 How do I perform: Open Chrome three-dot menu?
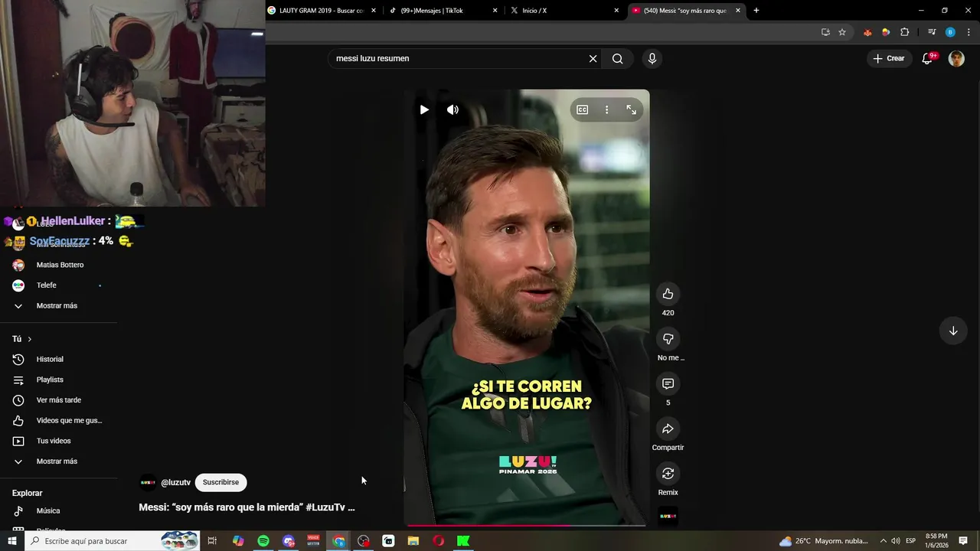click(x=969, y=32)
